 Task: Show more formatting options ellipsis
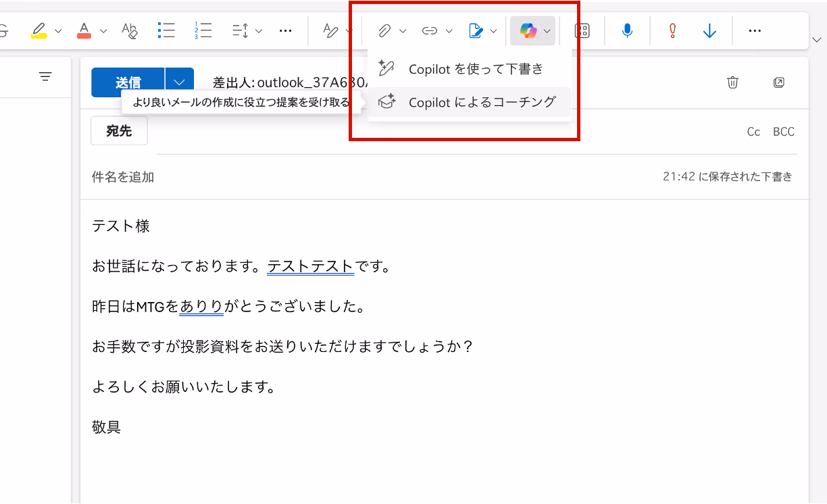point(286,30)
